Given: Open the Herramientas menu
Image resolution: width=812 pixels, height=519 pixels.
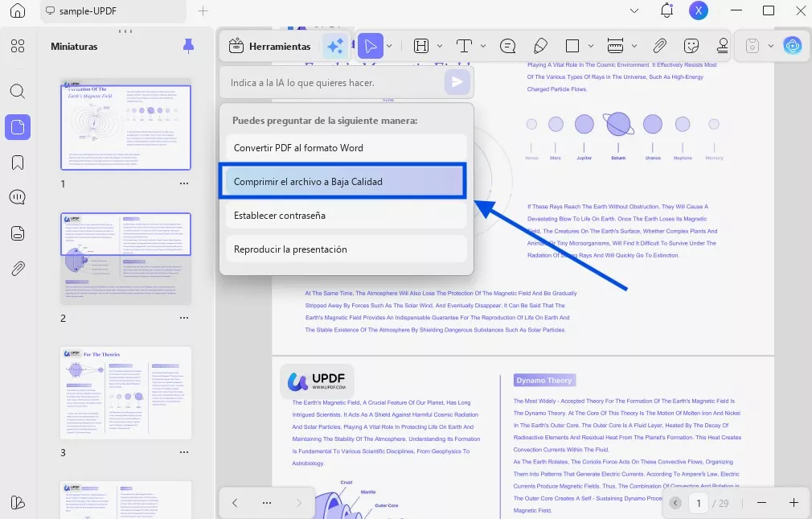Looking at the screenshot, I should 270,46.
